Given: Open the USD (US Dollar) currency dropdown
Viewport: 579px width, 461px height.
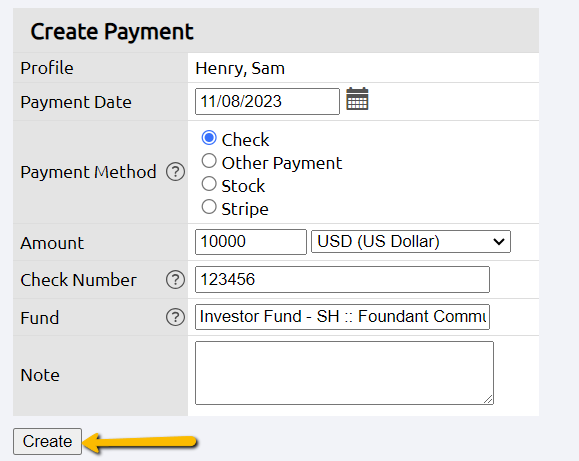Looking at the screenshot, I should pos(411,242).
